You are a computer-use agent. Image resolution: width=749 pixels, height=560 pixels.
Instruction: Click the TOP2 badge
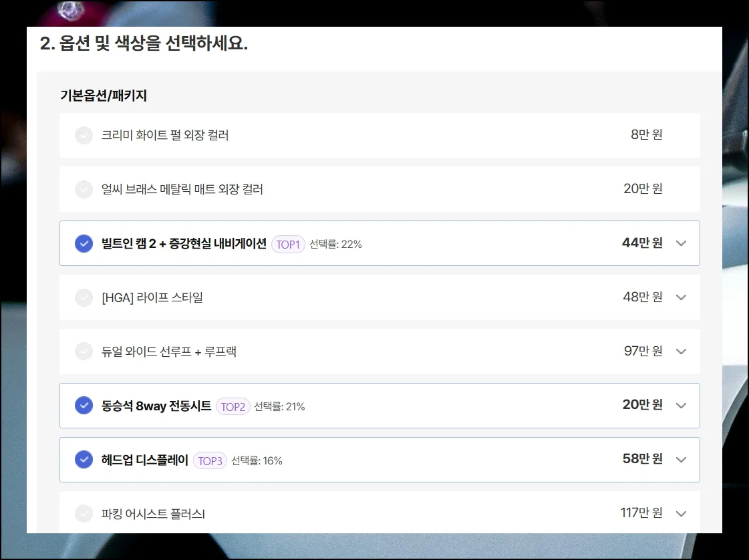(x=233, y=407)
